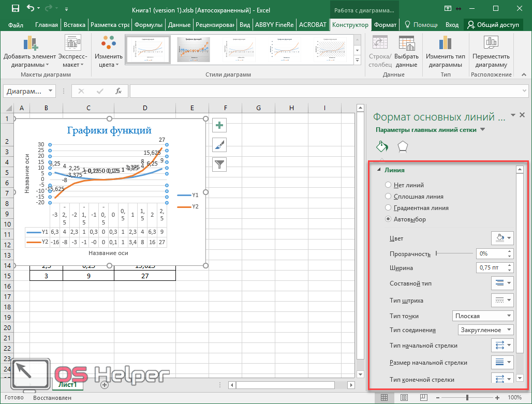
Task: Click the chart filter funnel button
Action: (220, 164)
